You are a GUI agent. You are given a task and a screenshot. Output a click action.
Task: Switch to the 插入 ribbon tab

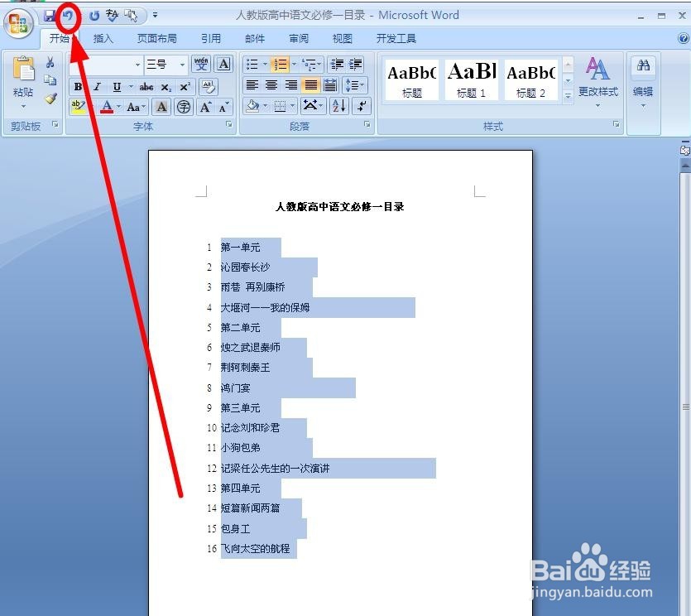tap(103, 37)
